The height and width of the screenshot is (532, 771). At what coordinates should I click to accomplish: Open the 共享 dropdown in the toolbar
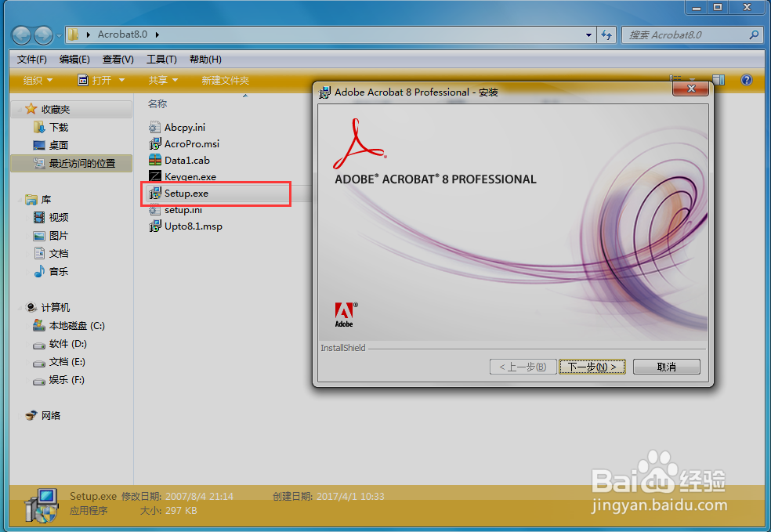163,80
